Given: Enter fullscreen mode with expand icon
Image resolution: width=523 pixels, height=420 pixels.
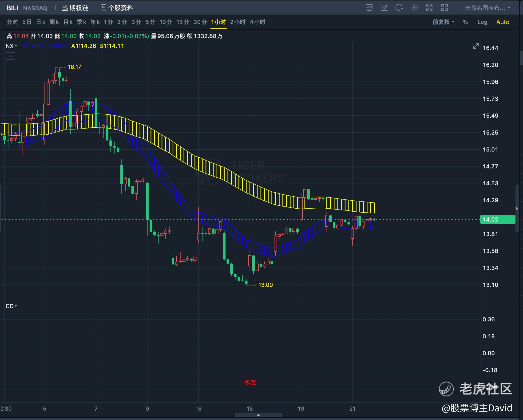Looking at the screenshot, I should 429,8.
